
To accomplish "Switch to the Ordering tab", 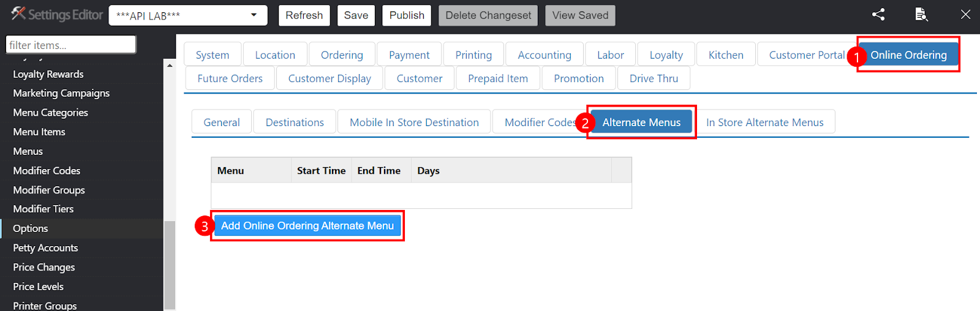I will click(x=342, y=55).
